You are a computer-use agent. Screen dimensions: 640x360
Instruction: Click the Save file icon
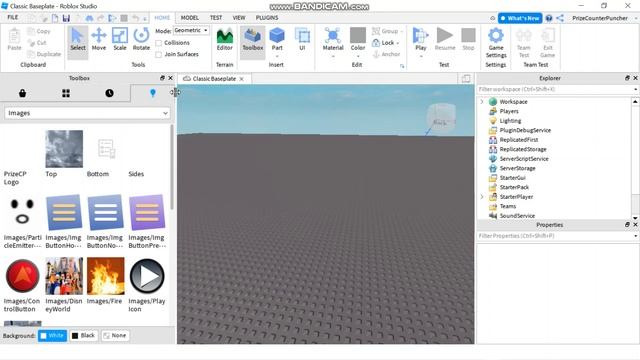coord(66,18)
